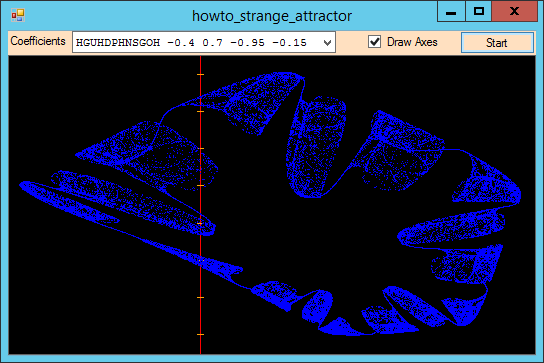Open the HGUHDPHNSGOH coefficients combo box
544x363 pixels.
point(204,42)
